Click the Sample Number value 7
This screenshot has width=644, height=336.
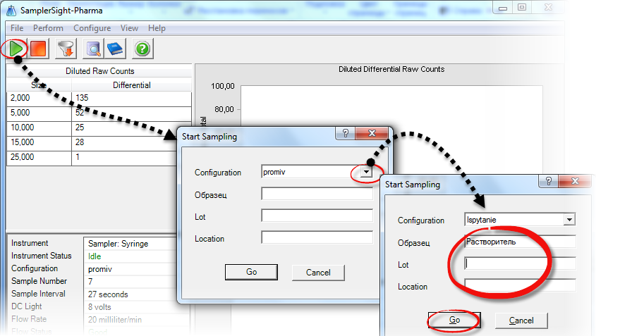pyautogui.click(x=90, y=282)
